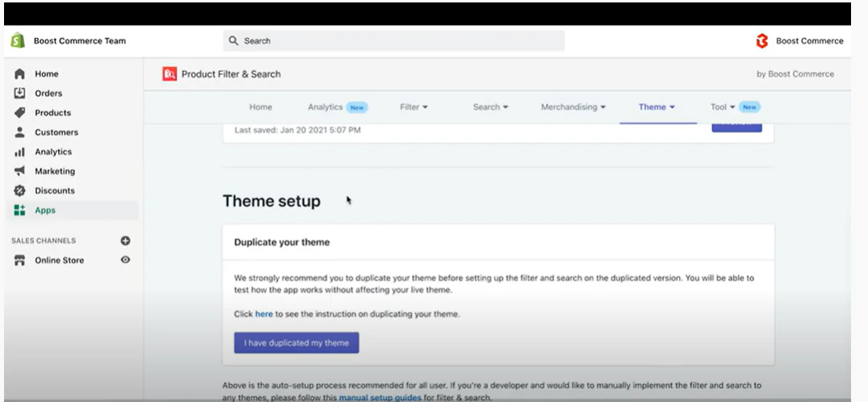Open the Search dropdown in app nav
868x402 pixels.
(x=490, y=107)
